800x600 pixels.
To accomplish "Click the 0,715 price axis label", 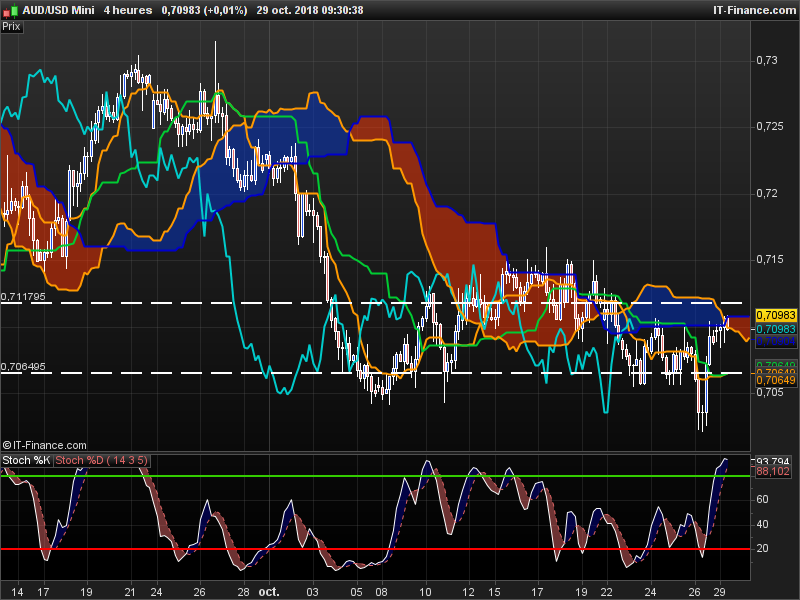I will [x=770, y=259].
